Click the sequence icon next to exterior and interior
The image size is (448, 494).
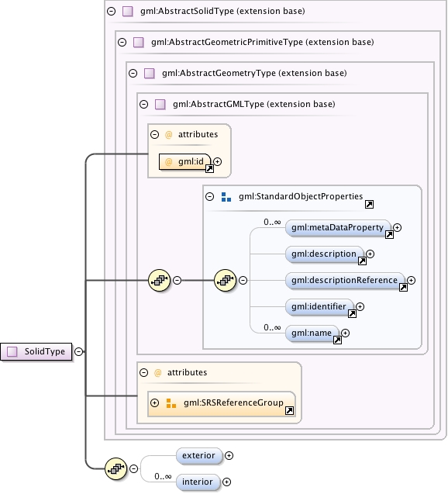click(x=115, y=468)
